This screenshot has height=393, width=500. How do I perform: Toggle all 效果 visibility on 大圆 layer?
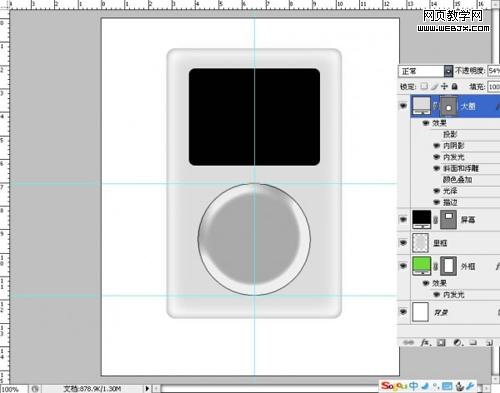tap(426, 123)
